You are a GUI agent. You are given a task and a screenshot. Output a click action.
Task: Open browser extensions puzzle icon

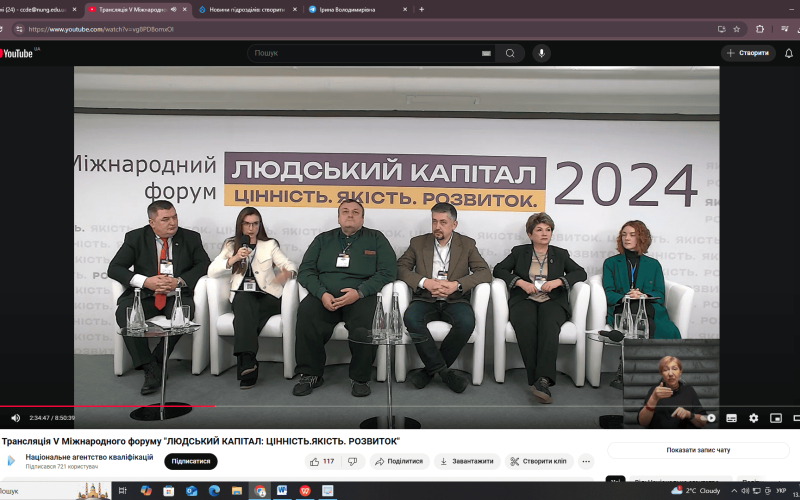click(x=760, y=29)
